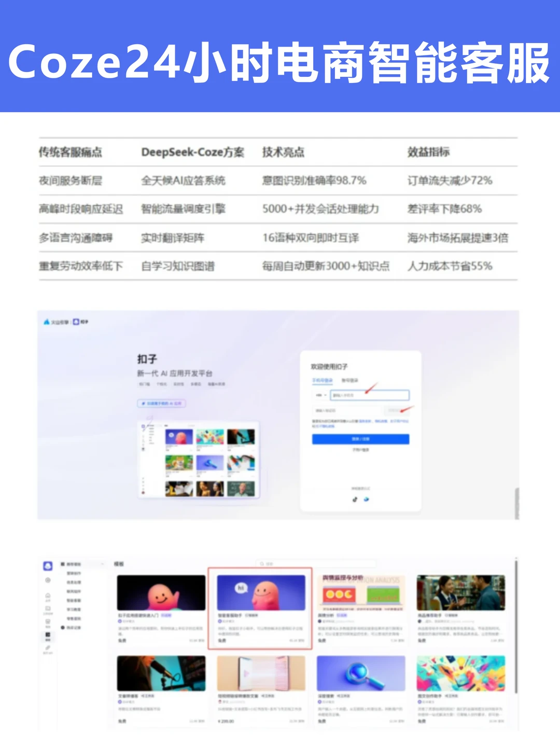Click the 扣子 heading on login page
The image size is (560, 747).
pos(147,359)
